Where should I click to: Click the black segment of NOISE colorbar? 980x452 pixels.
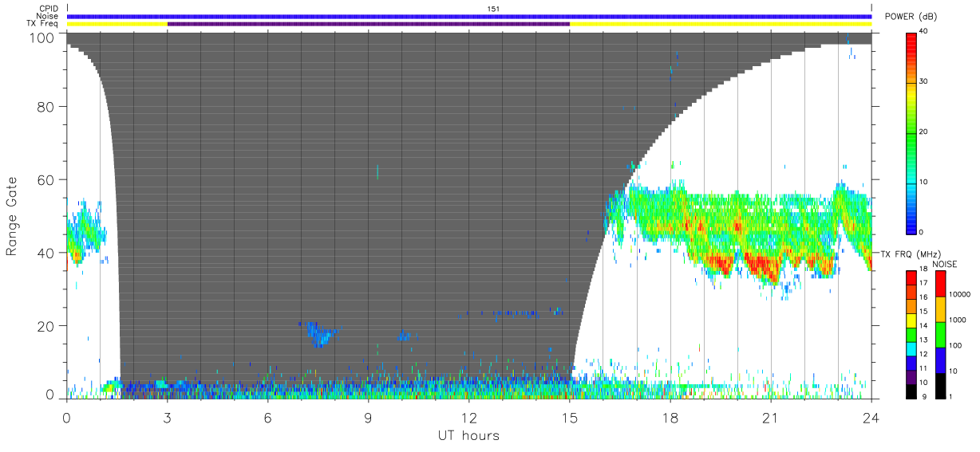point(940,385)
